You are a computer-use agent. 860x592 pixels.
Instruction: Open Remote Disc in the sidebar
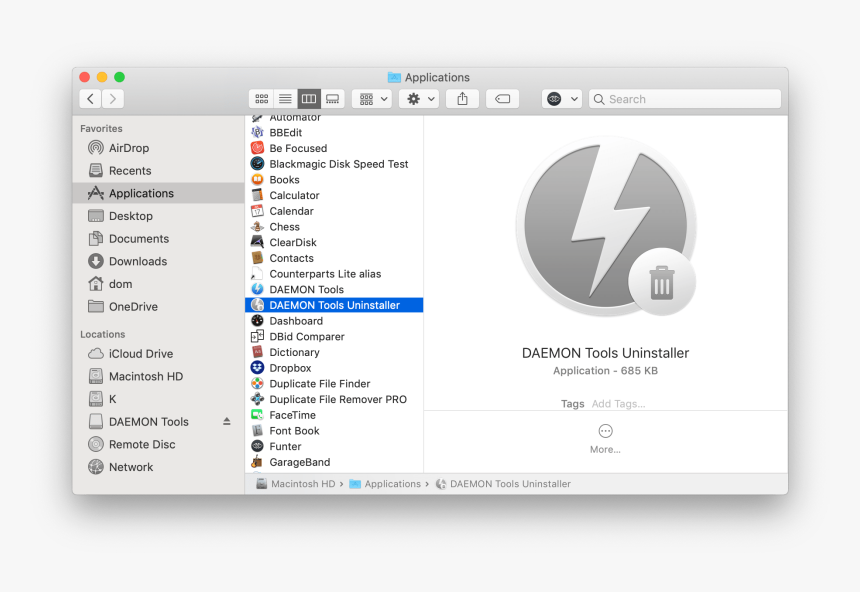coord(158,444)
